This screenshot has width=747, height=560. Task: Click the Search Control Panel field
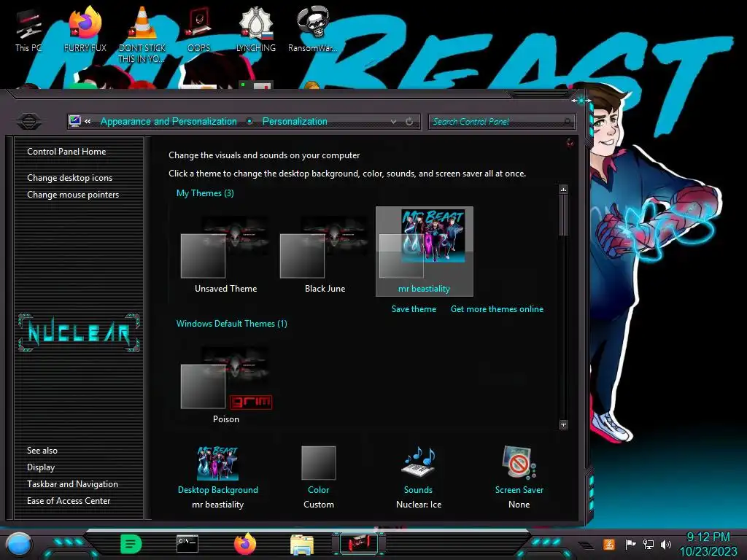click(x=502, y=122)
